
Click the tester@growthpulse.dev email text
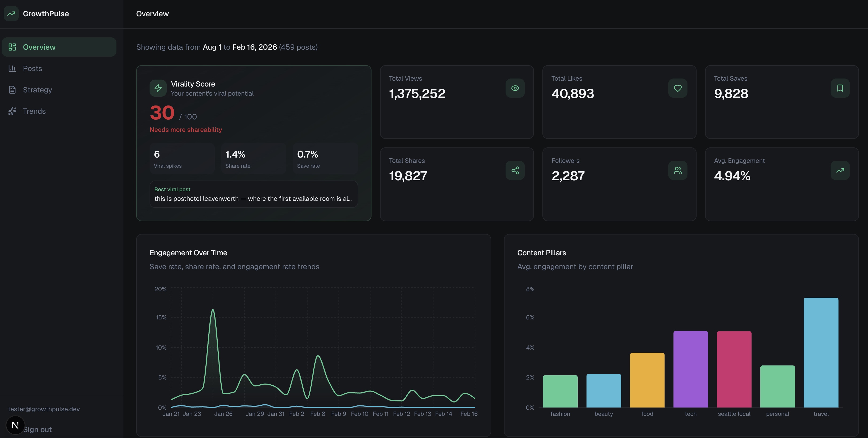pos(44,409)
